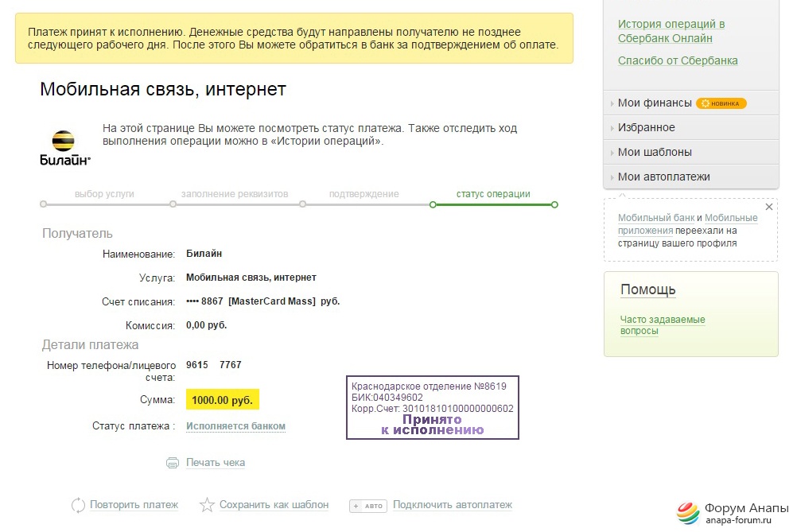Select the статус операции step

pos(493,194)
